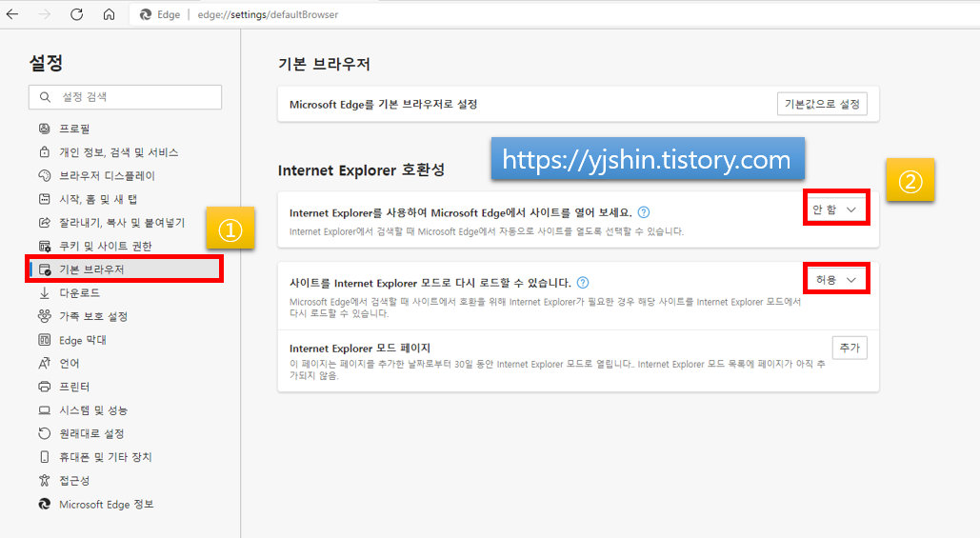The width and height of the screenshot is (980, 538).
Task: Click the 프로필 profile icon
Action: [x=45, y=129]
